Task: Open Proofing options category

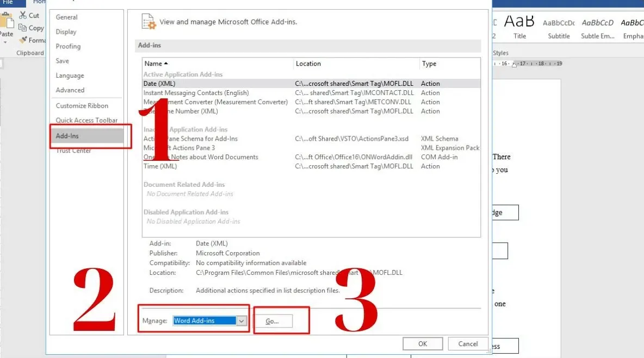Action: pos(68,46)
